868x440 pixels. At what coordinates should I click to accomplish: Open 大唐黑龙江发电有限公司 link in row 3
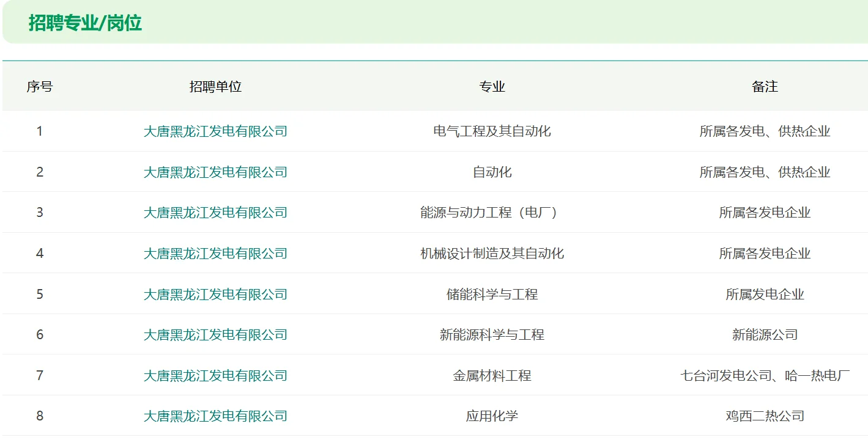215,212
